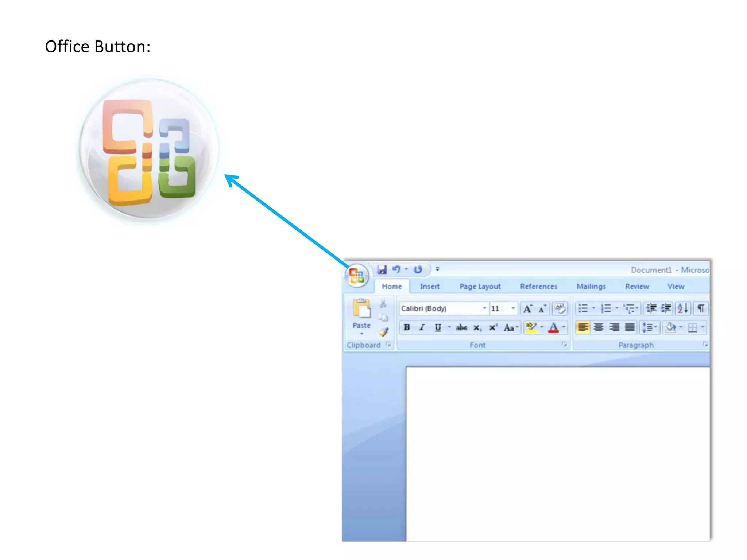Open the References tab
Screen dimensions: 747x560
[x=538, y=287]
